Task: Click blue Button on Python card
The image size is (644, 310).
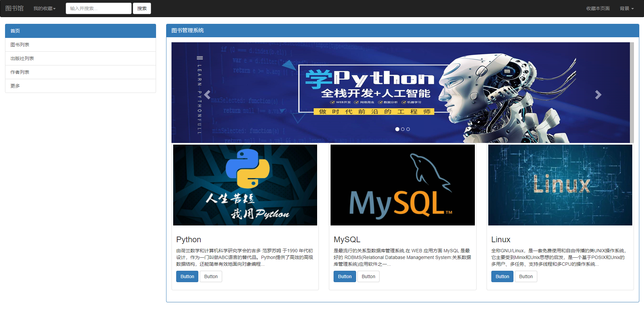Action: click(x=187, y=276)
